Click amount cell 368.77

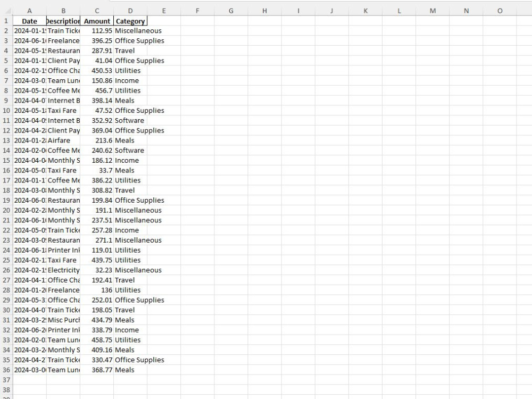coord(97,370)
